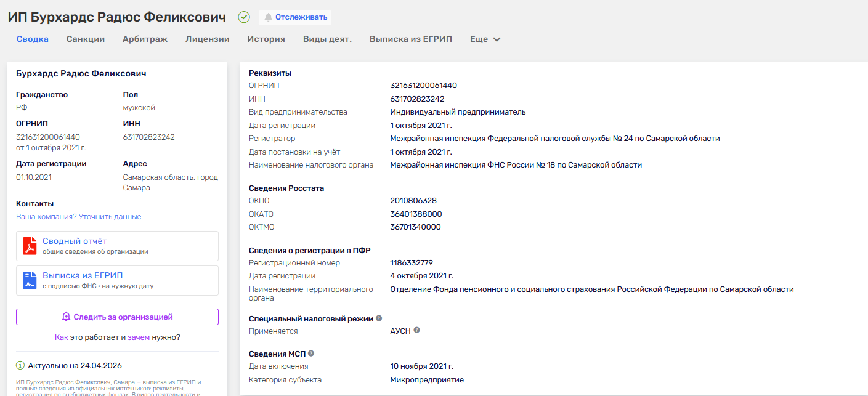The width and height of the screenshot is (868, 396).
Task: Open the Выписка из ЕГРИП tab
Action: pos(411,39)
